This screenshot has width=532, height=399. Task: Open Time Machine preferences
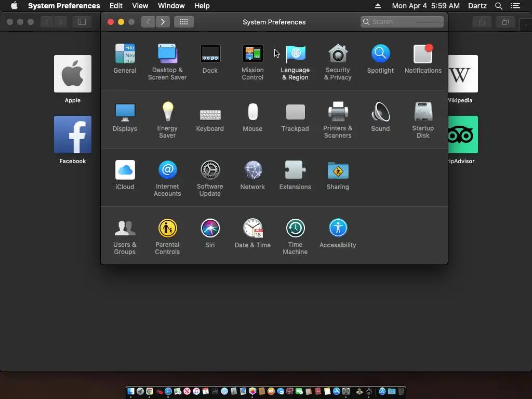295,237
